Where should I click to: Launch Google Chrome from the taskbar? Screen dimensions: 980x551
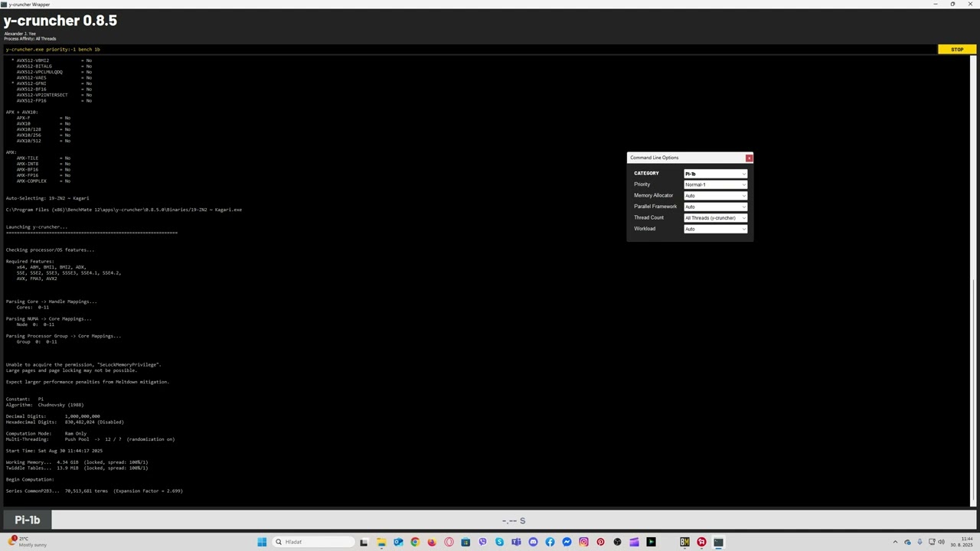pyautogui.click(x=415, y=542)
